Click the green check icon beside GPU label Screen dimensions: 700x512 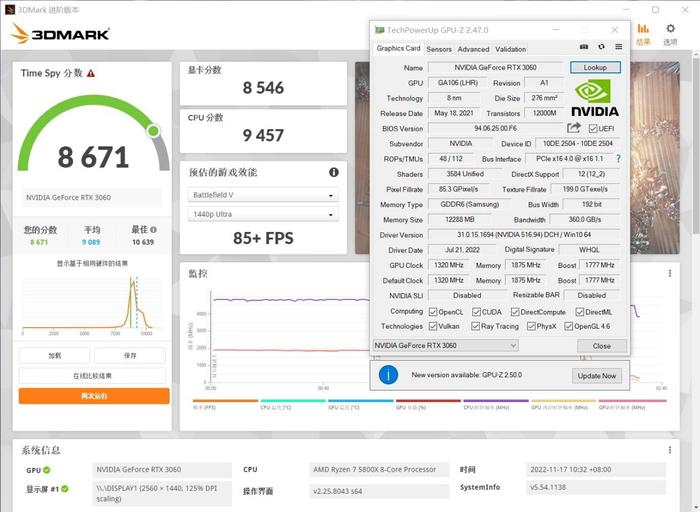pyautogui.click(x=47, y=470)
